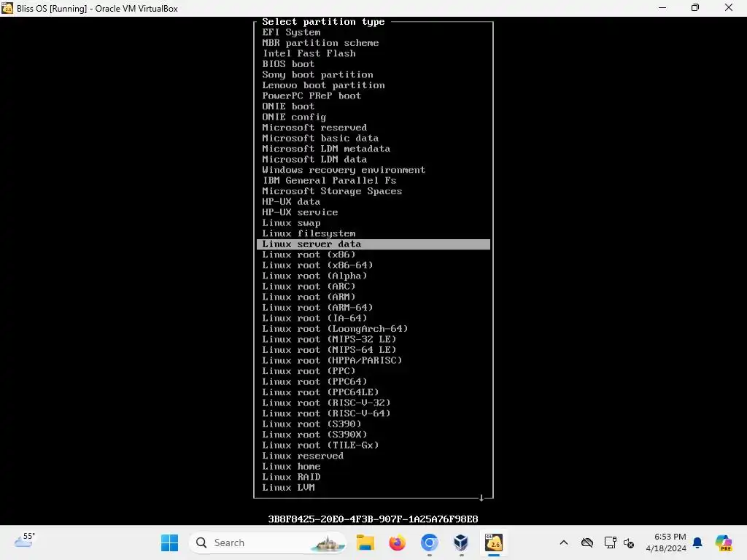Click the muted volume tray icon

tap(628, 542)
